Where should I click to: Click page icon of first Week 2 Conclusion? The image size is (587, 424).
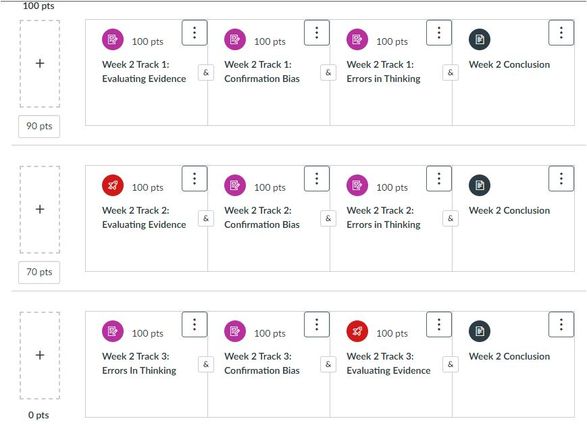tap(480, 39)
